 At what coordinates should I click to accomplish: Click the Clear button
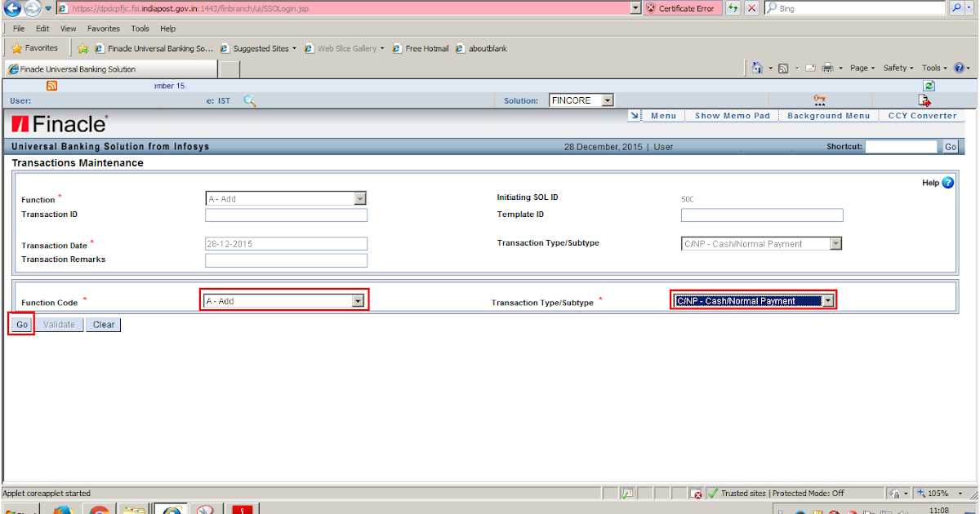(x=103, y=324)
